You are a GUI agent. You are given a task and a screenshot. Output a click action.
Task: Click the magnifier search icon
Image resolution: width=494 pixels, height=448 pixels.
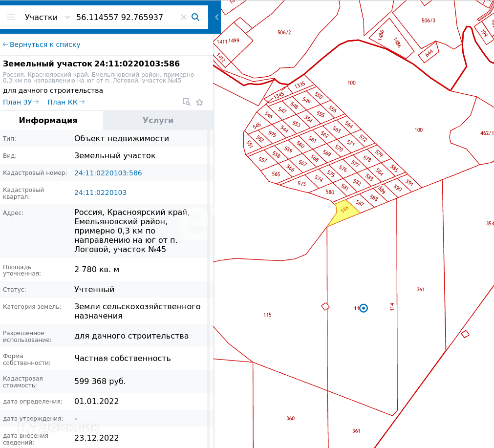[195, 17]
